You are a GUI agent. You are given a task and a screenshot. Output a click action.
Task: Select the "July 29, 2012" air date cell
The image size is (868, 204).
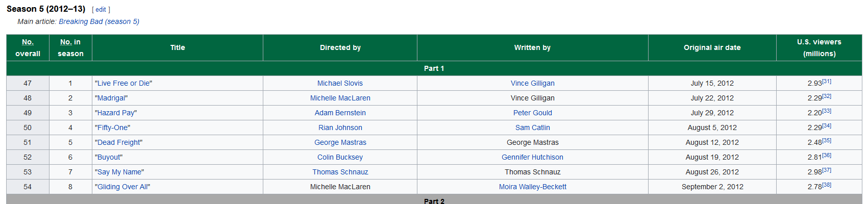[x=712, y=113]
